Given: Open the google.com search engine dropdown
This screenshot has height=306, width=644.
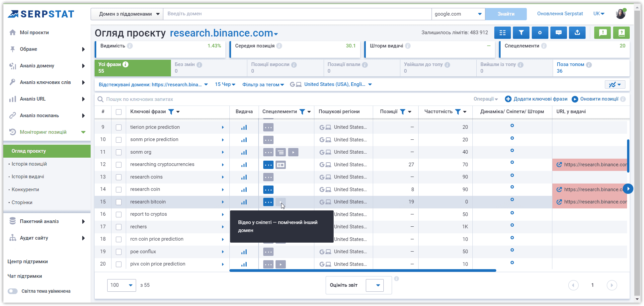Looking at the screenshot, I should click(x=458, y=14).
